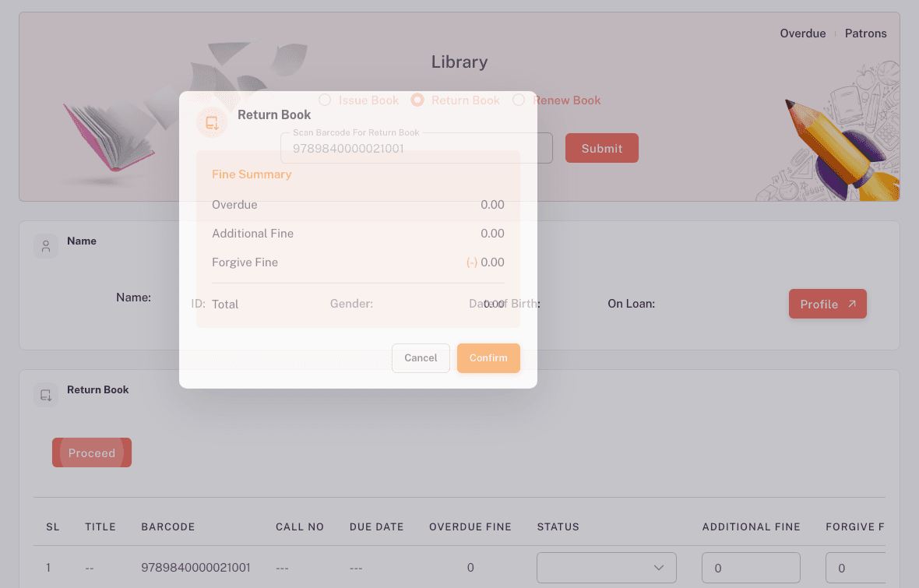Click the Forgive Fine (-) 0.00 value
Viewport: 919px width, 588px height.
(485, 262)
